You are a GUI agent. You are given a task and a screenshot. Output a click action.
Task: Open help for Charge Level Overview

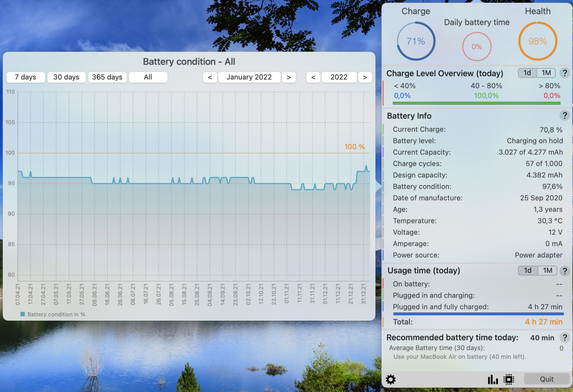(x=565, y=73)
